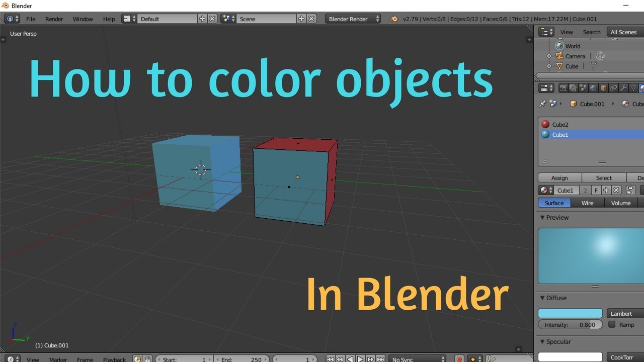This screenshot has width=644, height=362.
Task: Collapse the Specular panel
Action: [x=542, y=341]
